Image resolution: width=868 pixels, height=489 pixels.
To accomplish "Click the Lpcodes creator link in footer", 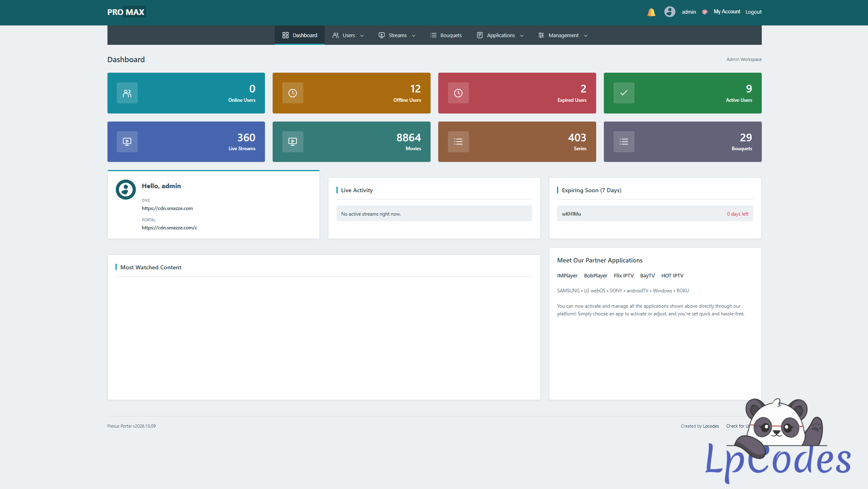I will tap(711, 426).
